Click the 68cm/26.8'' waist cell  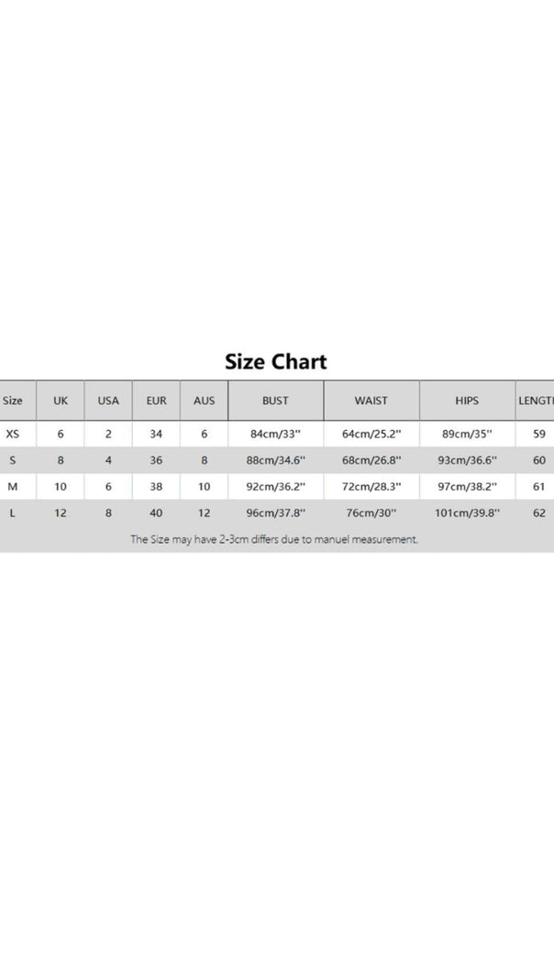click(x=371, y=460)
